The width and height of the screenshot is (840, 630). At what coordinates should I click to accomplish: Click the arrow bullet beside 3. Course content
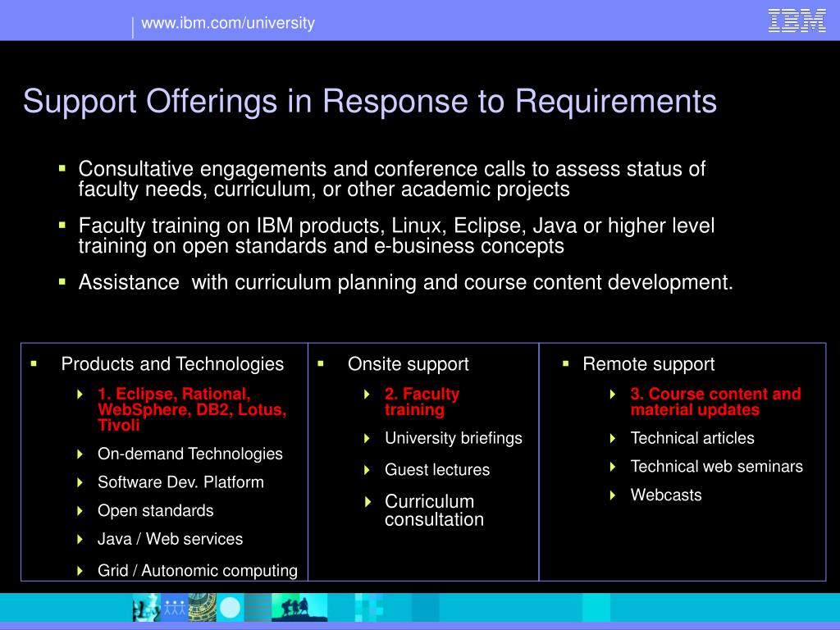pos(613,395)
